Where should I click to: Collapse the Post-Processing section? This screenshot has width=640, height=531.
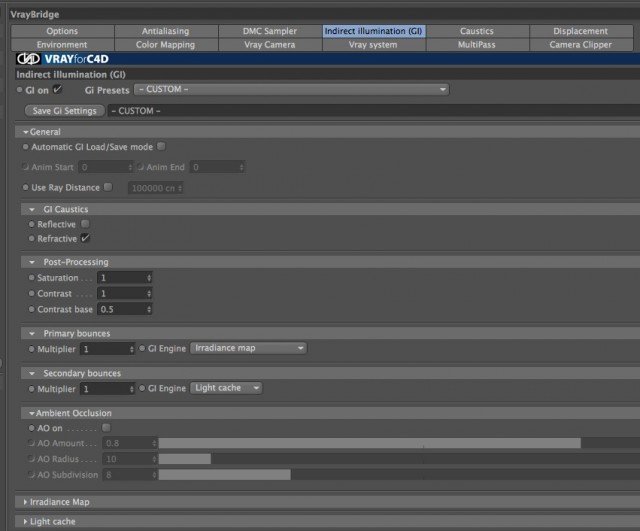point(32,262)
